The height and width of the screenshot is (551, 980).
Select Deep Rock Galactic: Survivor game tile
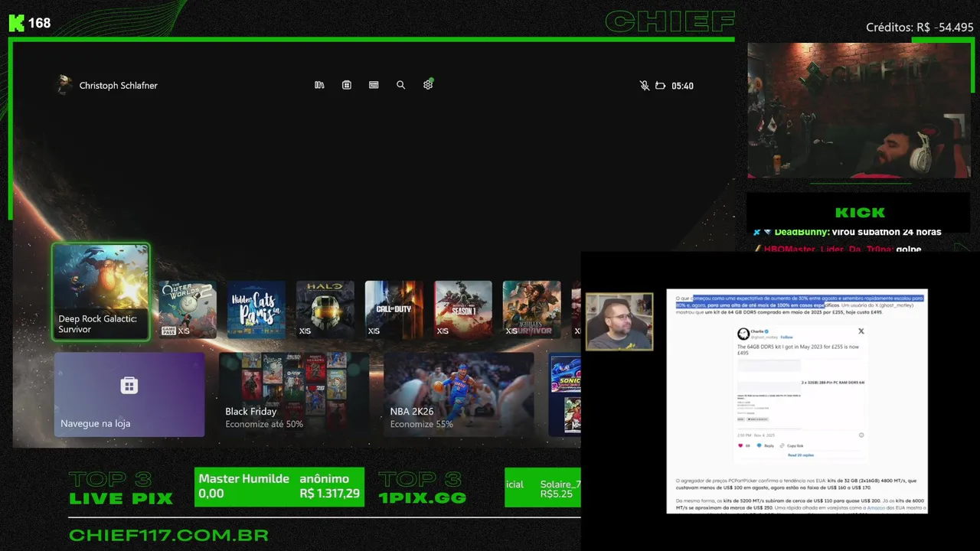[x=100, y=292]
